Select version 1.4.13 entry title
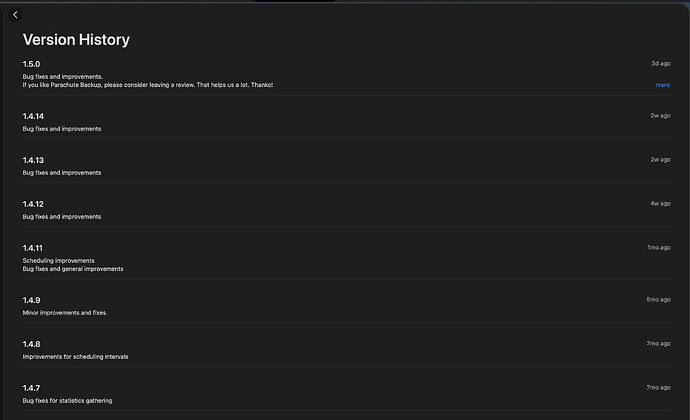 point(34,160)
